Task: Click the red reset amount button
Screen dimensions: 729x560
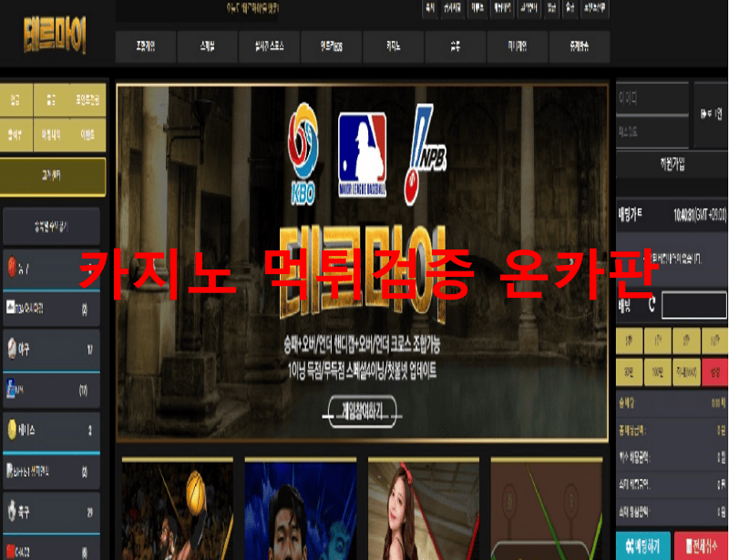Action: (714, 372)
